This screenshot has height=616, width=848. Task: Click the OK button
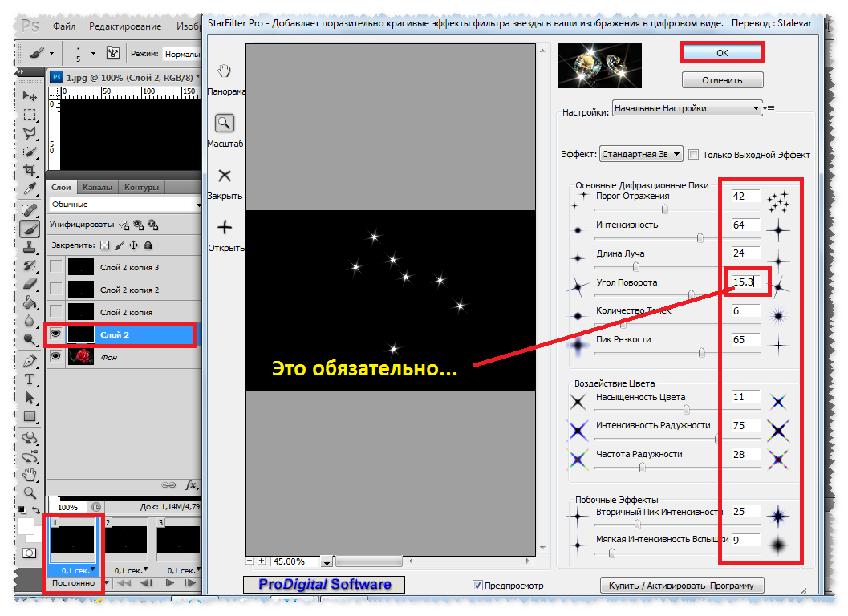(x=722, y=53)
